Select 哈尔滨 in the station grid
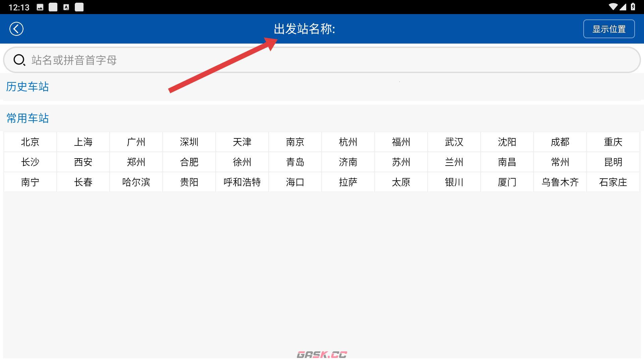The height and width of the screenshot is (362, 644). coord(136,182)
